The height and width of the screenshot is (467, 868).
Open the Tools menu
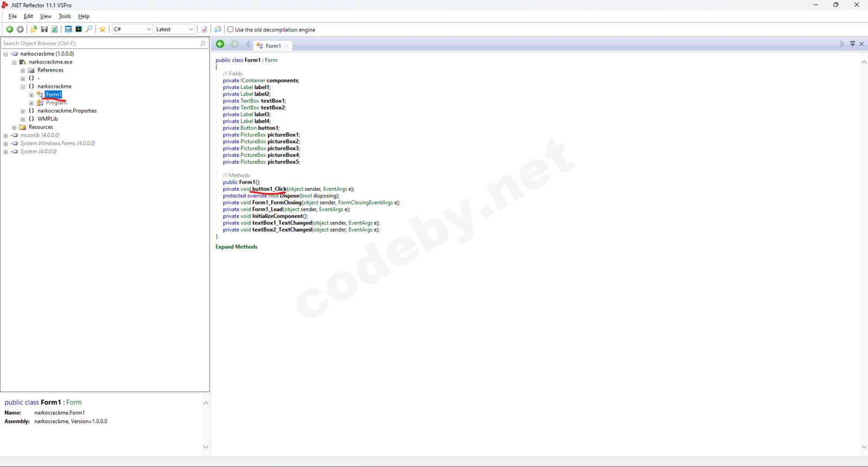[65, 16]
